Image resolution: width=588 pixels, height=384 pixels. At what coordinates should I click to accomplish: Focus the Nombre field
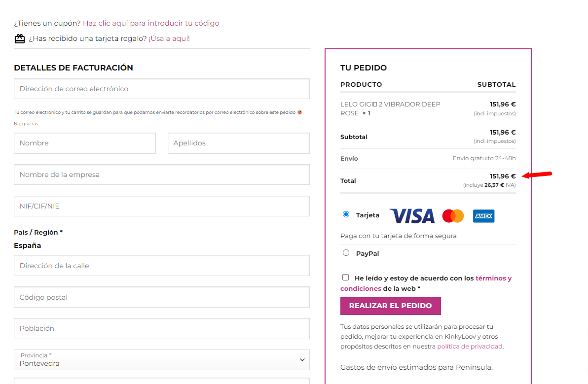click(x=85, y=143)
